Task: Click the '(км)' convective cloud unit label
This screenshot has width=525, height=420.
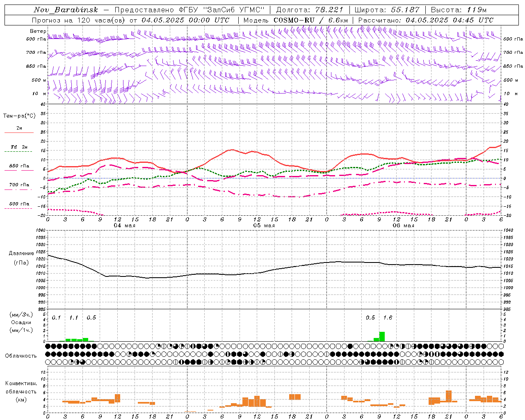Action: click(x=22, y=399)
